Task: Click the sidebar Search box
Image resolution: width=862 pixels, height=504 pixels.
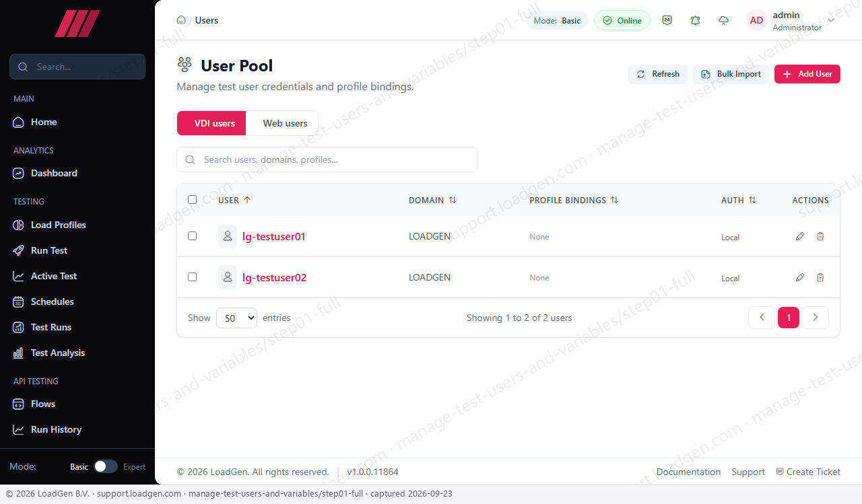Action: [x=77, y=67]
